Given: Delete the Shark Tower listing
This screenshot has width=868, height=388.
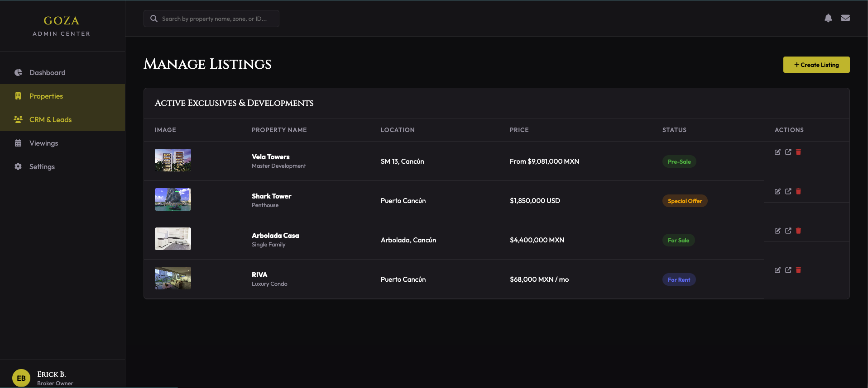Looking at the screenshot, I should tap(798, 192).
